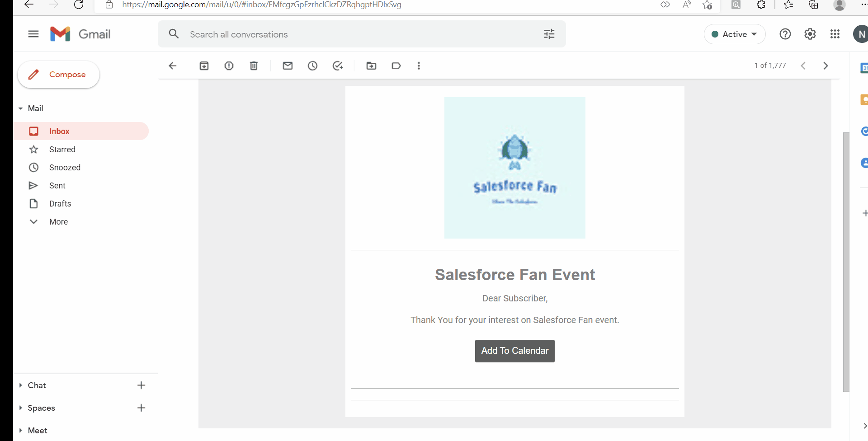The image size is (868, 441).
Task: Open the Drafts folder
Action: pyautogui.click(x=81, y=204)
